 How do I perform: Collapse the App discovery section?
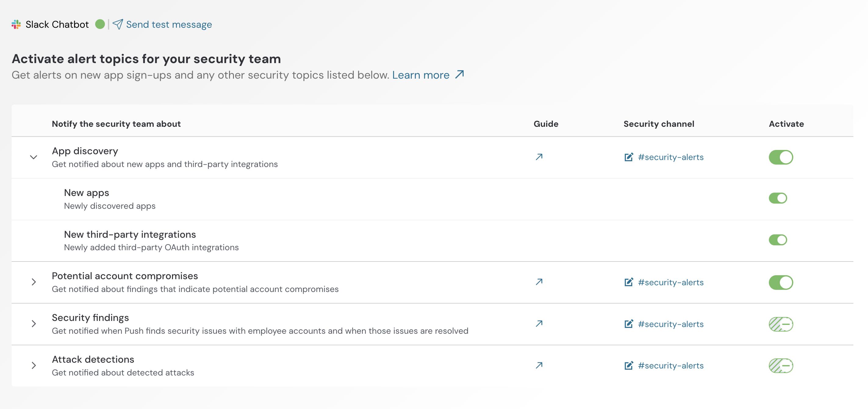click(x=33, y=157)
